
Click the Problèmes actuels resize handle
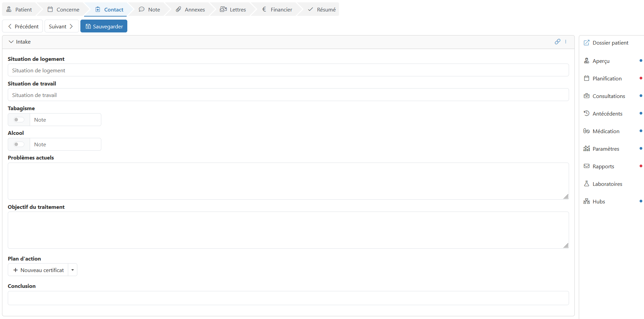(x=566, y=197)
